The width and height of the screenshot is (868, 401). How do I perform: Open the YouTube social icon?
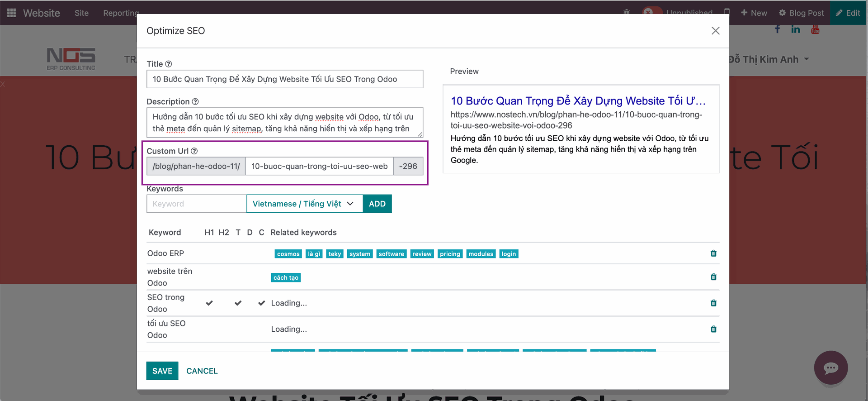815,29
